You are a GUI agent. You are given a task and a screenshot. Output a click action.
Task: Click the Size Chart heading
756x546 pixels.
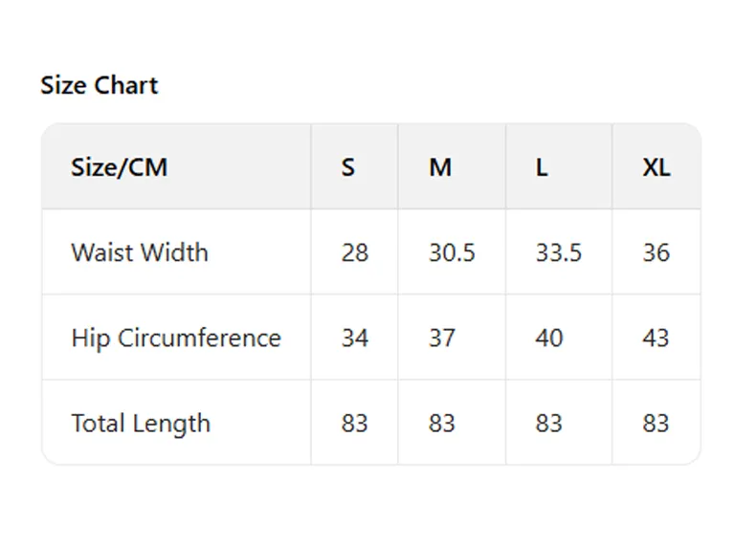100,85
